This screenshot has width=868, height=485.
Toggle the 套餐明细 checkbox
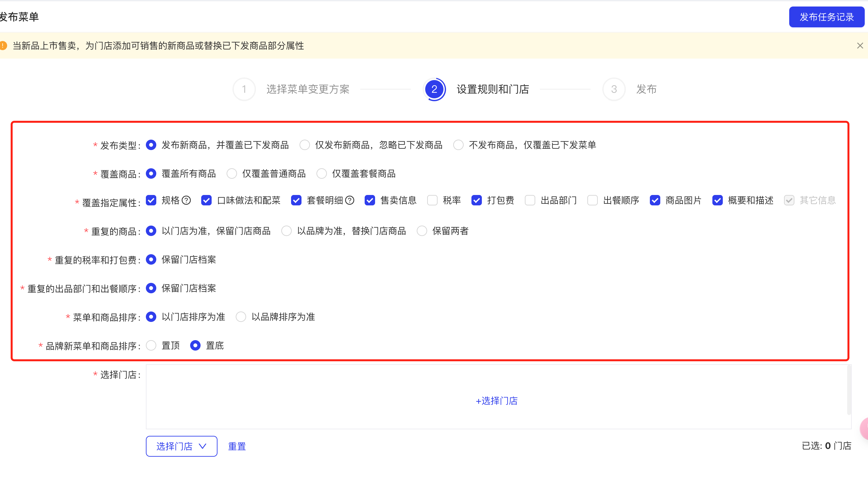[x=296, y=201]
